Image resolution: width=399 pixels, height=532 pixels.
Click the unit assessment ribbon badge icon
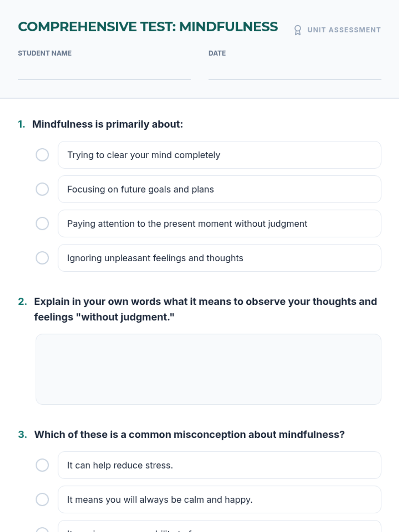[298, 30]
